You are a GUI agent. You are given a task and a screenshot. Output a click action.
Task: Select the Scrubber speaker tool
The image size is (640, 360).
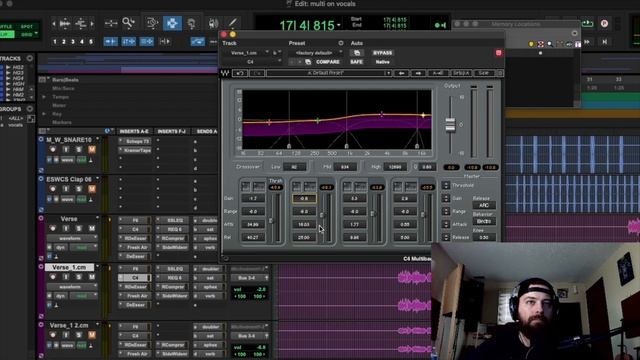coord(213,23)
